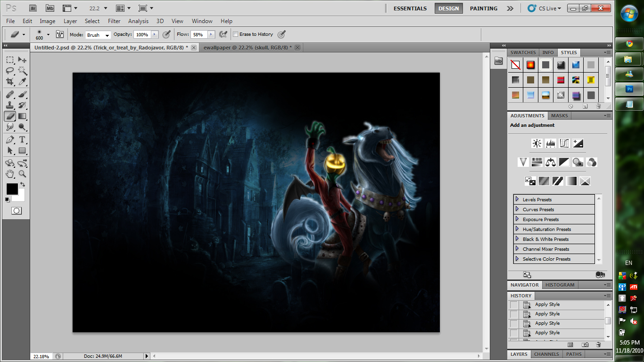This screenshot has height=362, width=644.
Task: Expand Levels Presets list
Action: tap(517, 199)
